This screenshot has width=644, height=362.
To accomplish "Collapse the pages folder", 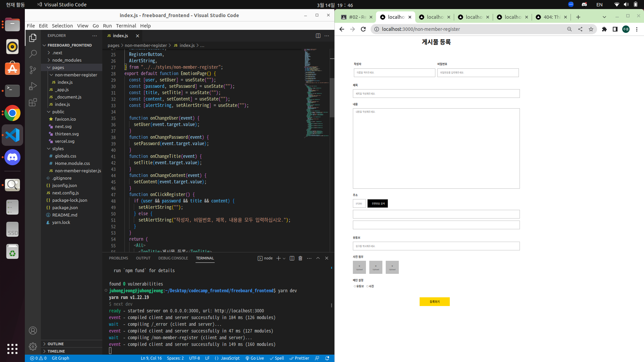I will (58, 67).
